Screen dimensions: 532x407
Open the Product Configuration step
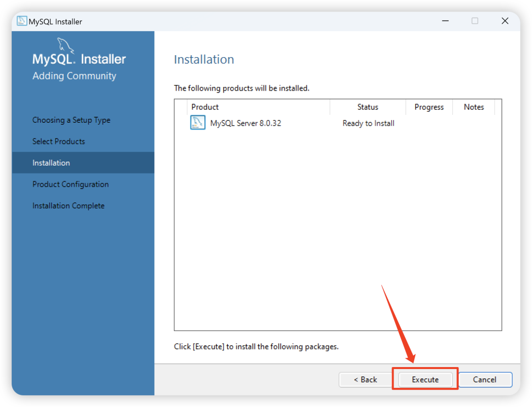70,184
